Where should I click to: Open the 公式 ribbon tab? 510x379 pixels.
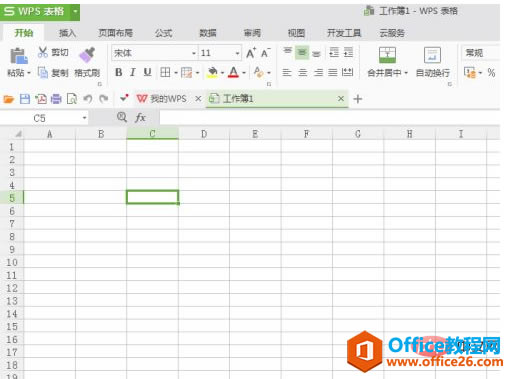click(163, 33)
